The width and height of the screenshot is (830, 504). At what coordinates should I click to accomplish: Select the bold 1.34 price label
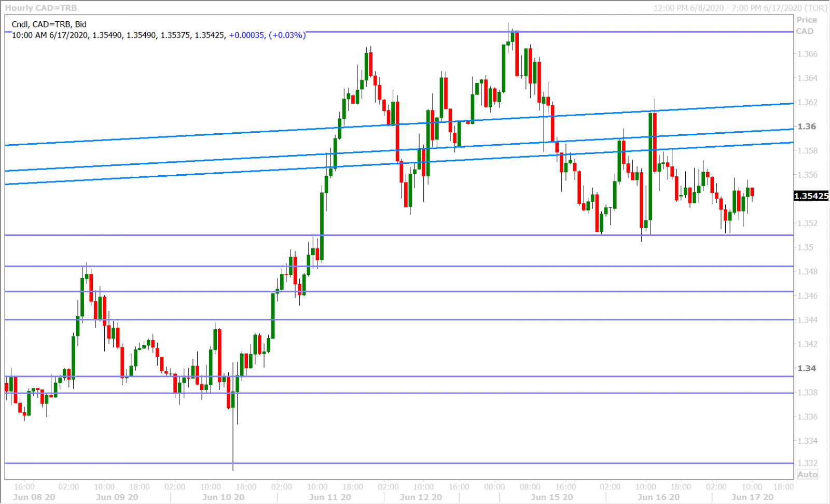[807, 368]
